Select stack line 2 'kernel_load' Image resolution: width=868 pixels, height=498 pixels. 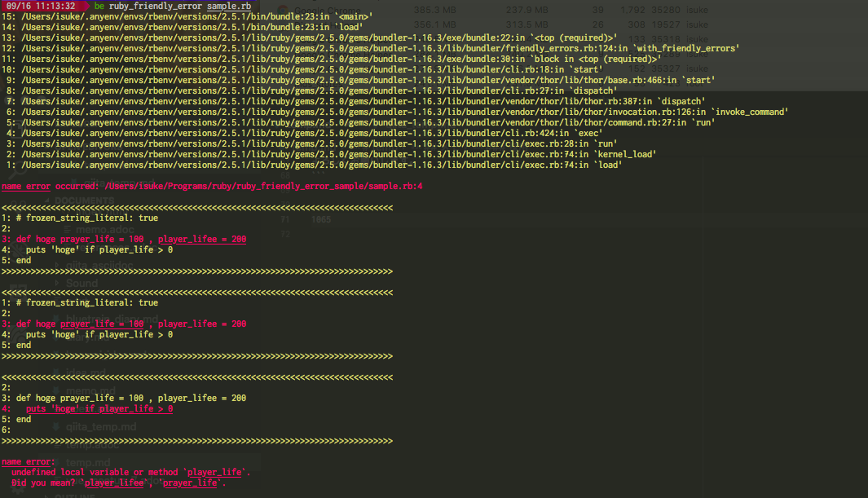click(x=331, y=154)
